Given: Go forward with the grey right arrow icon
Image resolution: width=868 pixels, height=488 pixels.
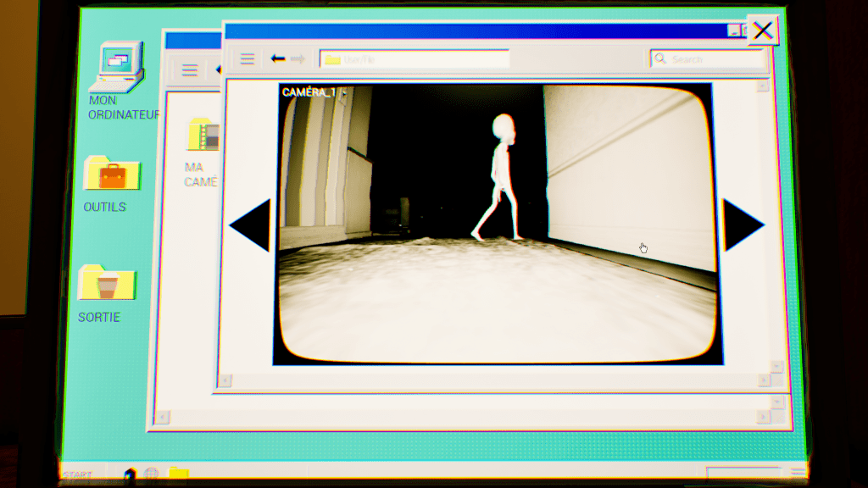Looking at the screenshot, I should (x=298, y=58).
